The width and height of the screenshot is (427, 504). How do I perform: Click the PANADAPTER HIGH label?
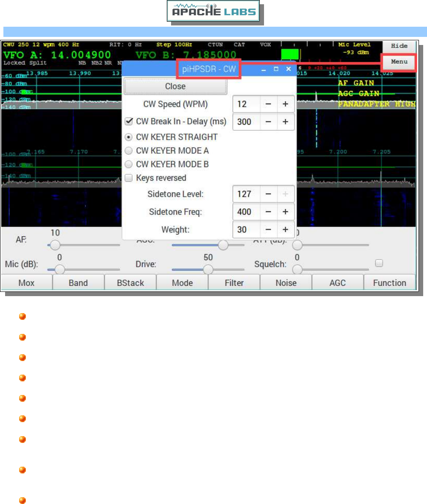point(376,104)
